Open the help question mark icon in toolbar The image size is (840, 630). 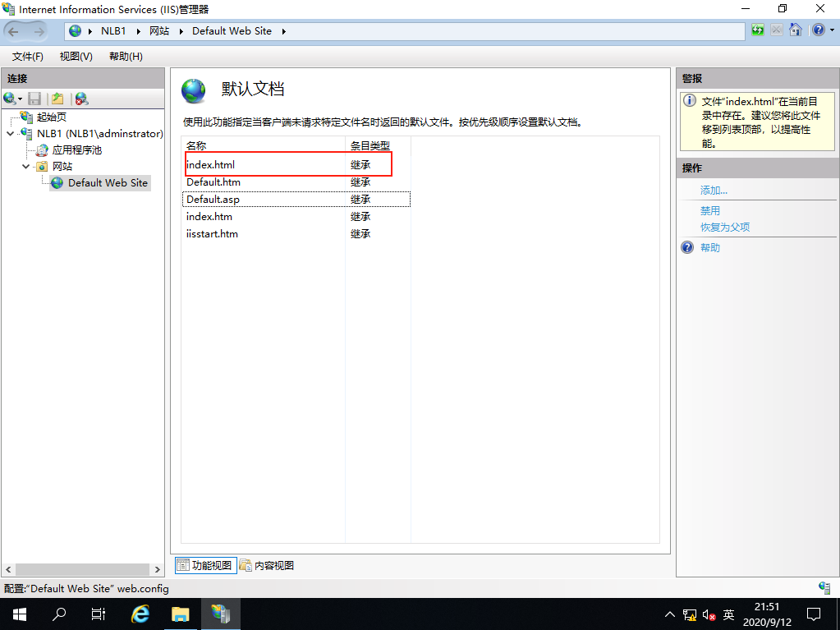pos(819,30)
